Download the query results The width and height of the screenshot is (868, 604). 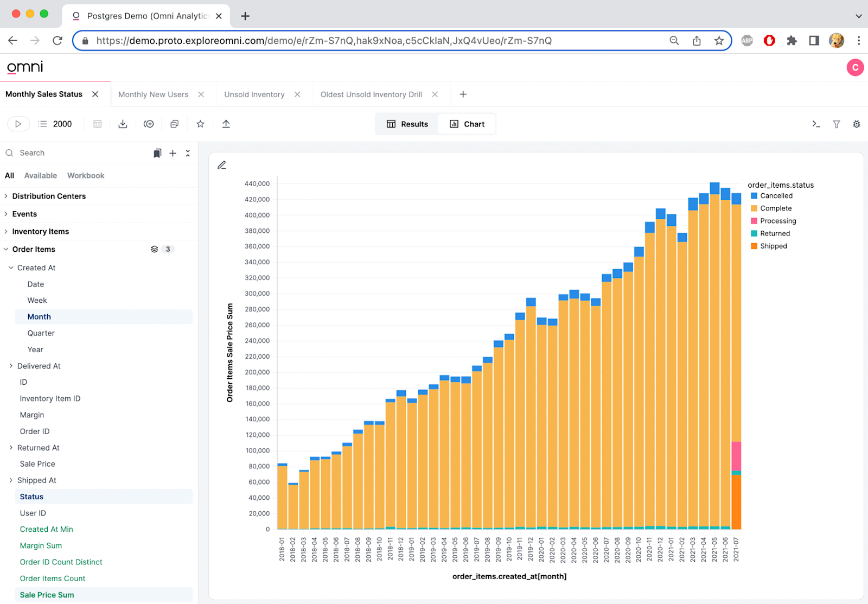coord(123,124)
